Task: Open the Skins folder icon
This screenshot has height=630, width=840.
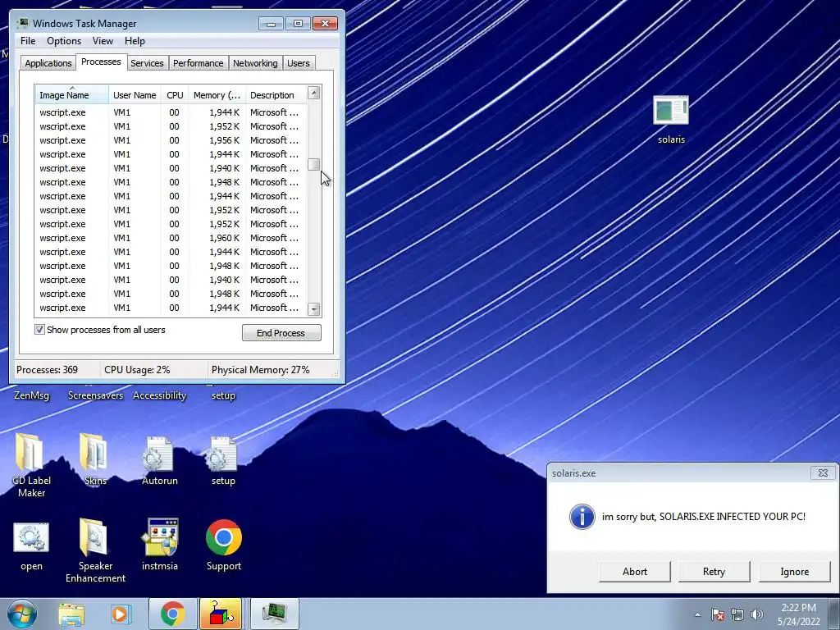Action: (95, 459)
